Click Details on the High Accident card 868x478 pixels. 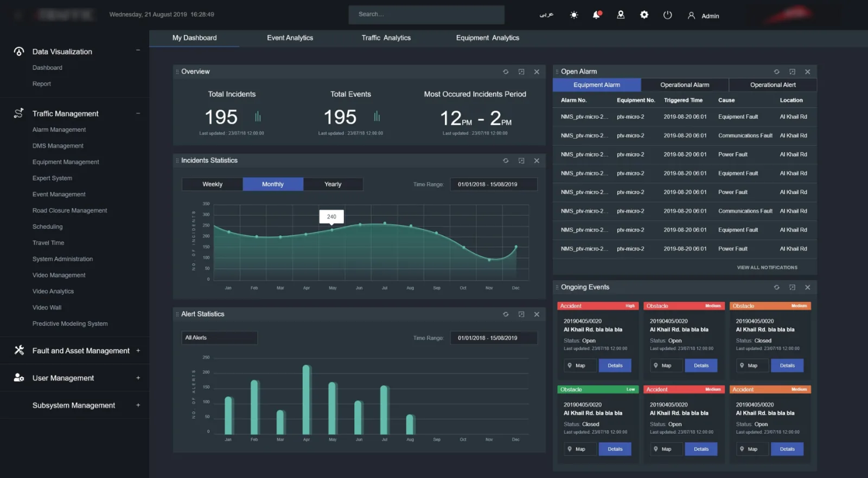615,366
